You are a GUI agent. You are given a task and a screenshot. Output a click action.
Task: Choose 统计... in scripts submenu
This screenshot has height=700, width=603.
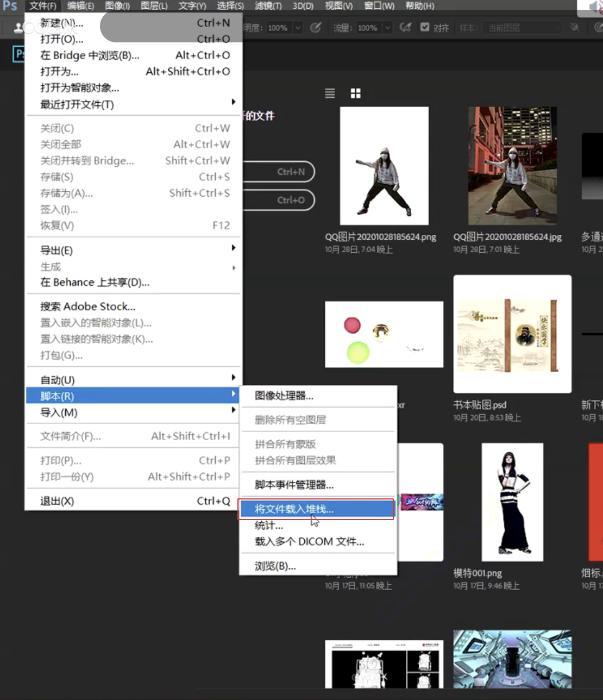click(x=318, y=526)
